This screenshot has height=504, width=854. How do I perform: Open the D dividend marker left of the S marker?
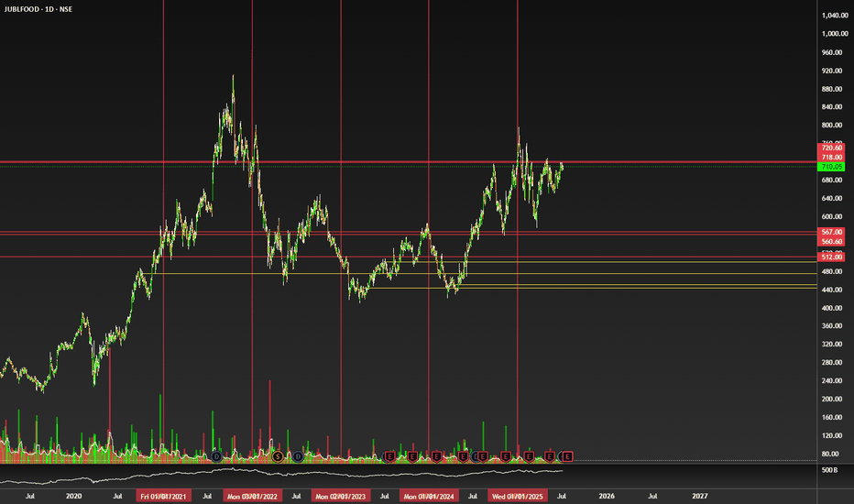coord(216,456)
